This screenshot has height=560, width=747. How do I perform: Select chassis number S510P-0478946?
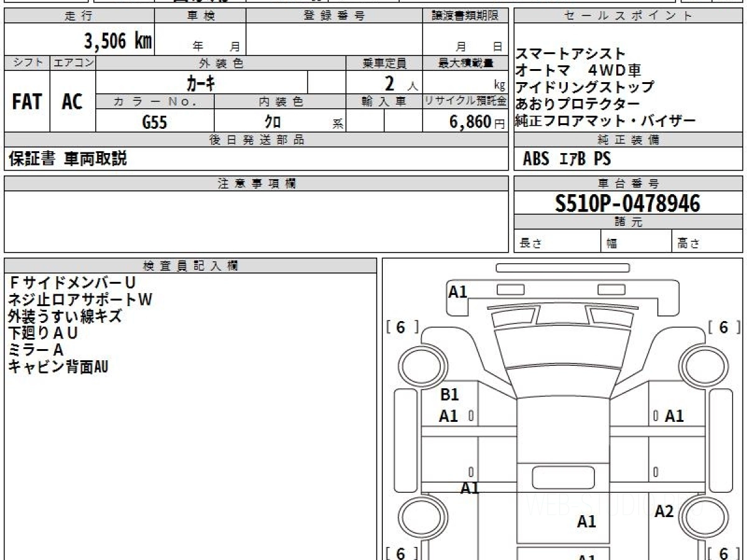point(627,203)
